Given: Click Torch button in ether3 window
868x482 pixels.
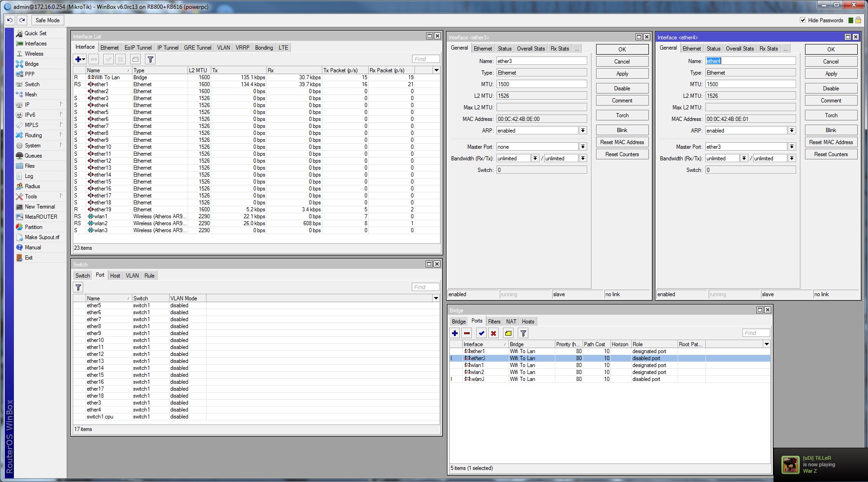Looking at the screenshot, I should pyautogui.click(x=622, y=115).
